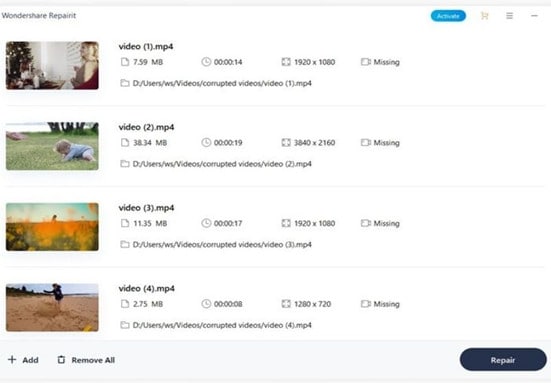Click the folder icon for video (3).mp4 path
551x383 pixels.
coord(125,244)
